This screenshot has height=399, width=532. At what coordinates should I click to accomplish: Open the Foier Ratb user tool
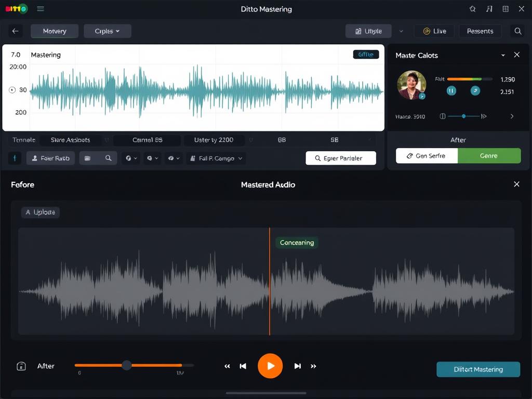pyautogui.click(x=50, y=158)
